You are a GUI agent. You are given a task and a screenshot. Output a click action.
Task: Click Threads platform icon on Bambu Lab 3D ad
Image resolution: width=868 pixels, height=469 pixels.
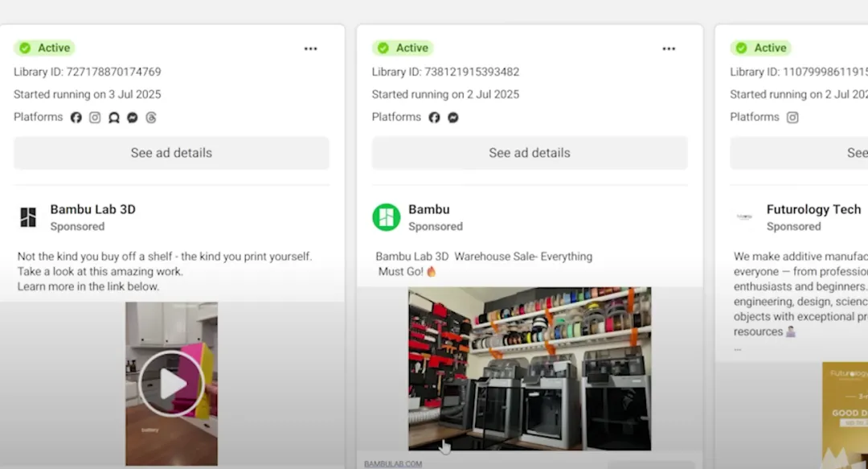(151, 117)
